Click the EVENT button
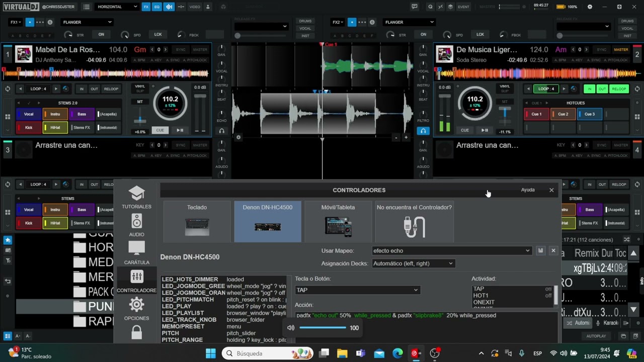Image resolution: width=644 pixels, height=362 pixels. [463, 7]
